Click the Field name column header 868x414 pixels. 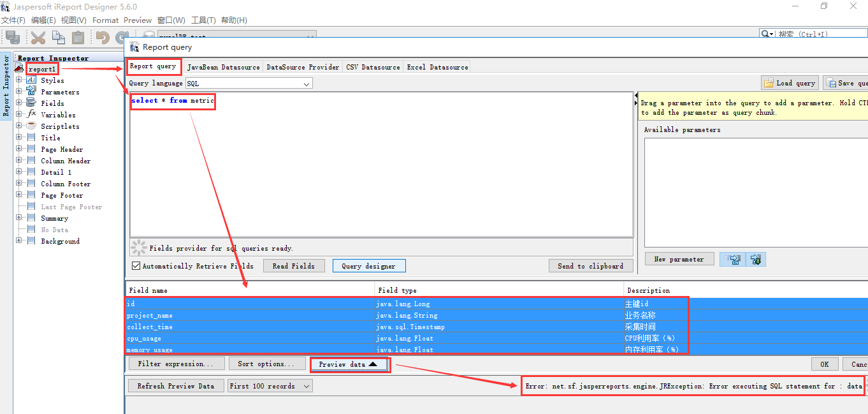point(250,290)
